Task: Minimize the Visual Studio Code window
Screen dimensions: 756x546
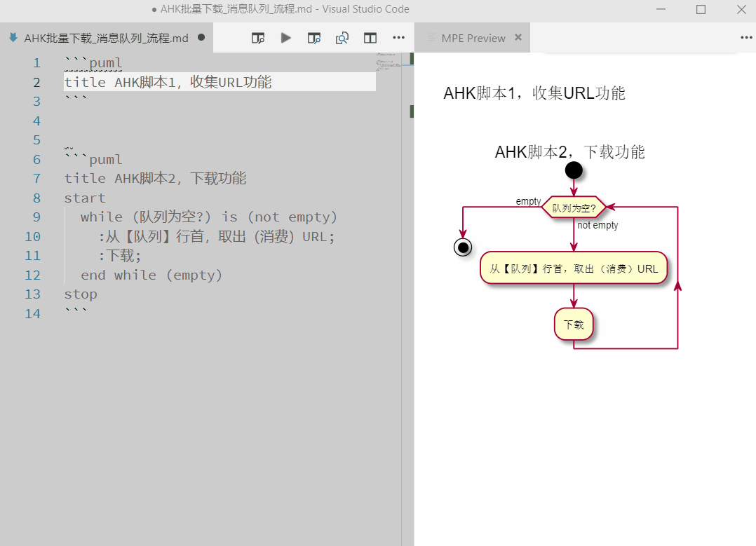Action: pos(661,9)
